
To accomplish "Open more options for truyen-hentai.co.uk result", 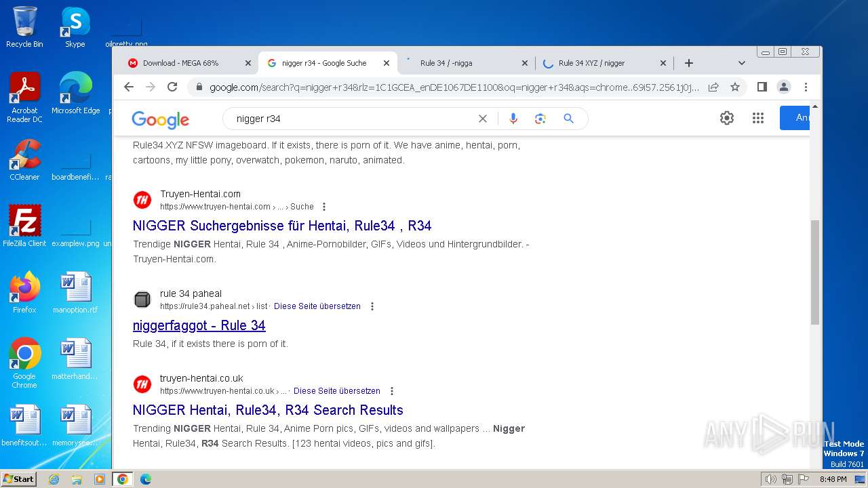I will pos(392,391).
